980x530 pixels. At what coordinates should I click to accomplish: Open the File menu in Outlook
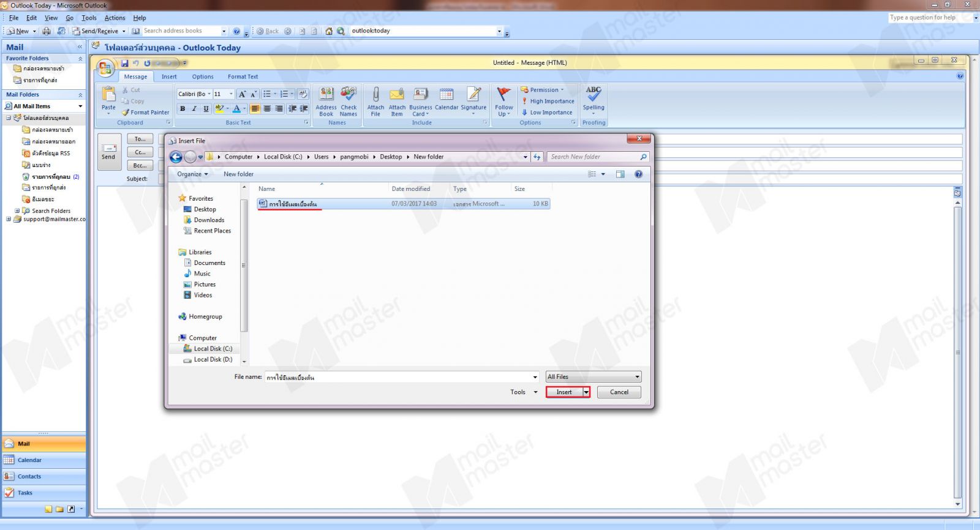[13, 18]
